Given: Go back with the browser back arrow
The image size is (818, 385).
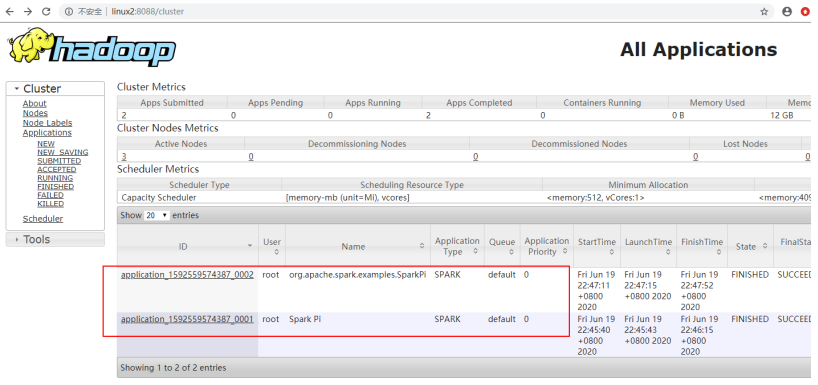Looking at the screenshot, I should pos(9,11).
